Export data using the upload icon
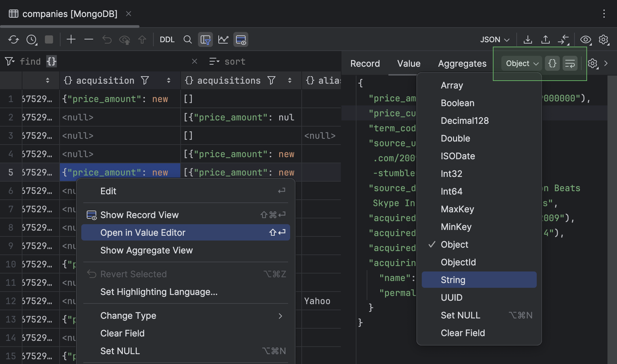Image resolution: width=617 pixels, height=364 pixels. tap(545, 39)
